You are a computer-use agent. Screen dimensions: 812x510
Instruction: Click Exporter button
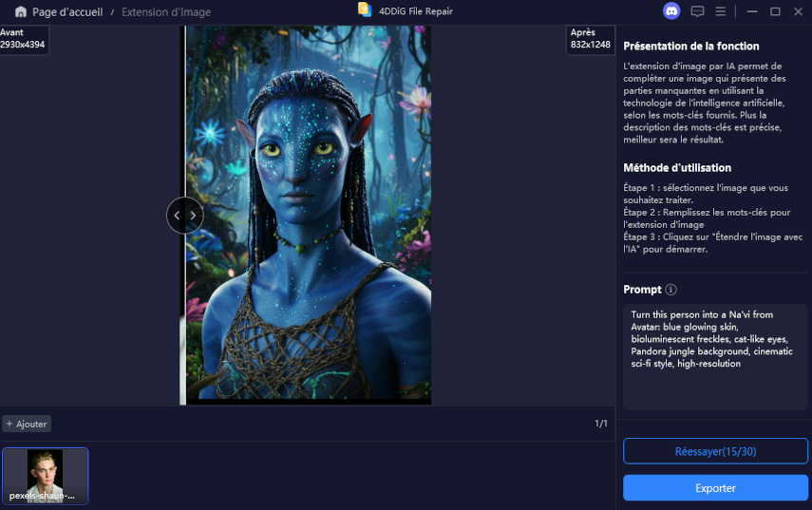pos(715,488)
